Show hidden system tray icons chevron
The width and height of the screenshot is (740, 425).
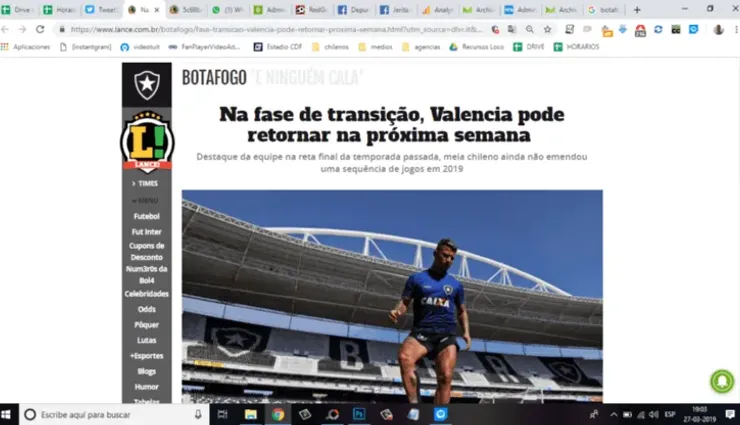(614, 415)
